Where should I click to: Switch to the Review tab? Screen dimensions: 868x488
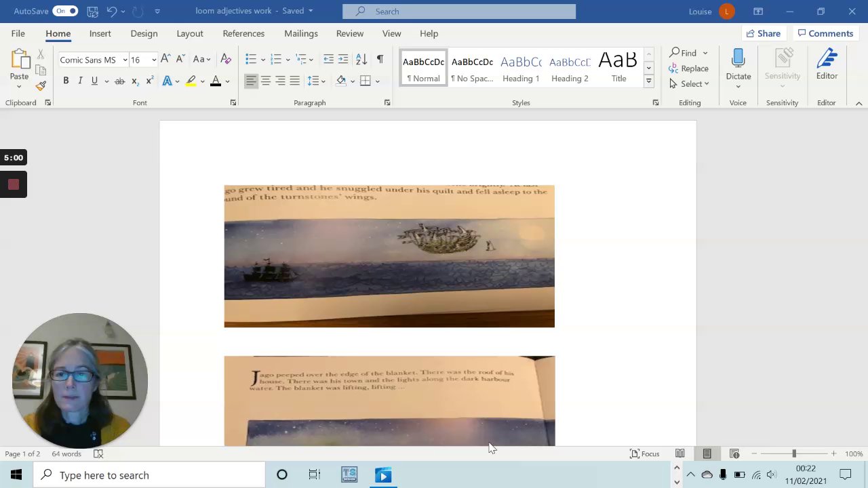350,33
